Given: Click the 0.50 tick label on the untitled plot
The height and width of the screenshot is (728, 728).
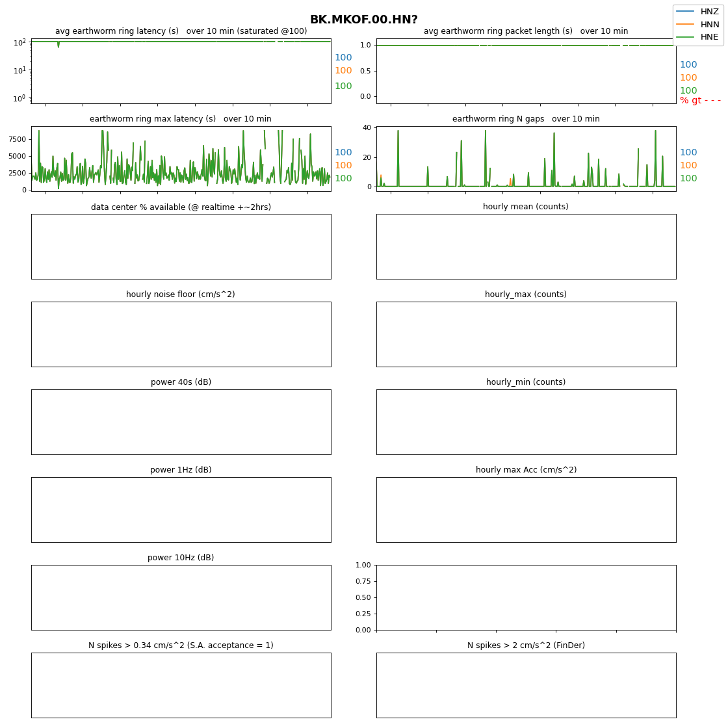Looking at the screenshot, I should coord(363,597).
